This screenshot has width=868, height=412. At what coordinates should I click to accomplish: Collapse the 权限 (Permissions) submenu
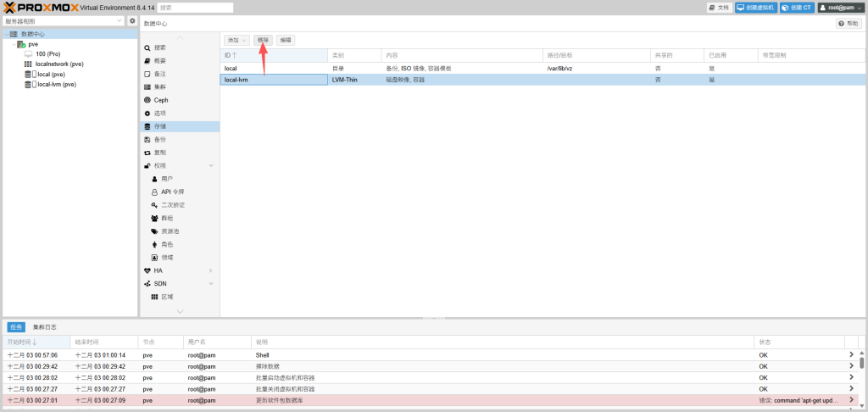click(x=211, y=165)
